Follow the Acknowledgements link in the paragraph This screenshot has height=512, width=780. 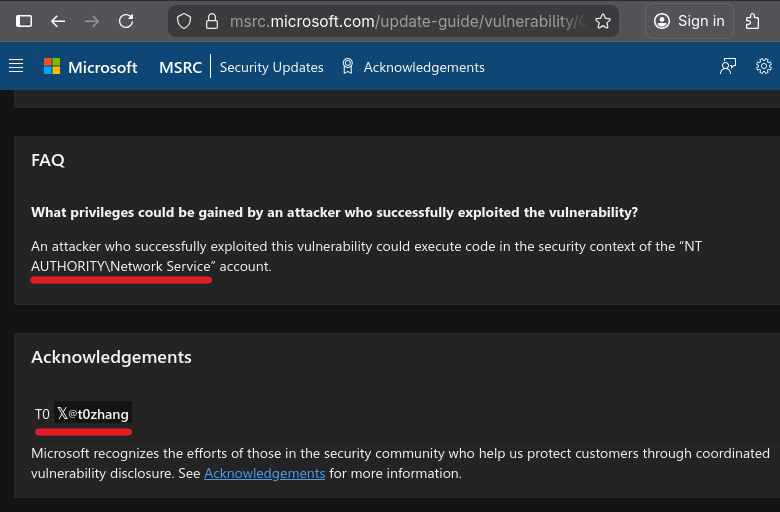pyautogui.click(x=264, y=473)
